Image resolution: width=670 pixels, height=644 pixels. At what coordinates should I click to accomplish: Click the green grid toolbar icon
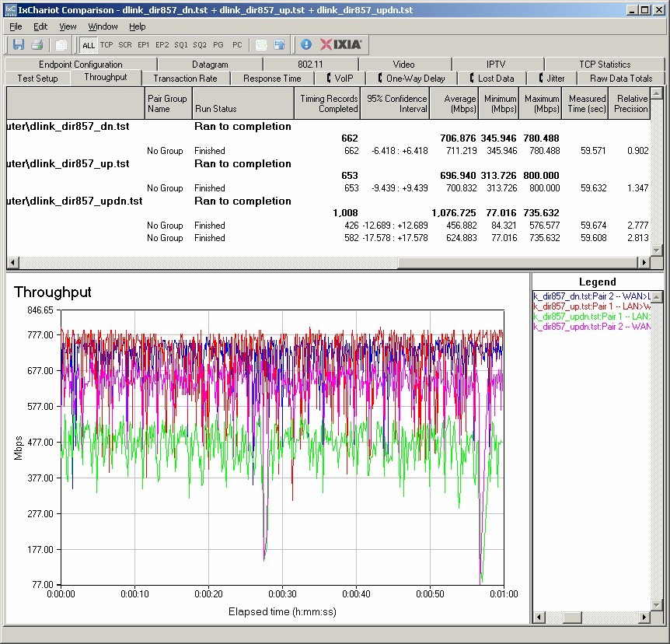(x=261, y=44)
